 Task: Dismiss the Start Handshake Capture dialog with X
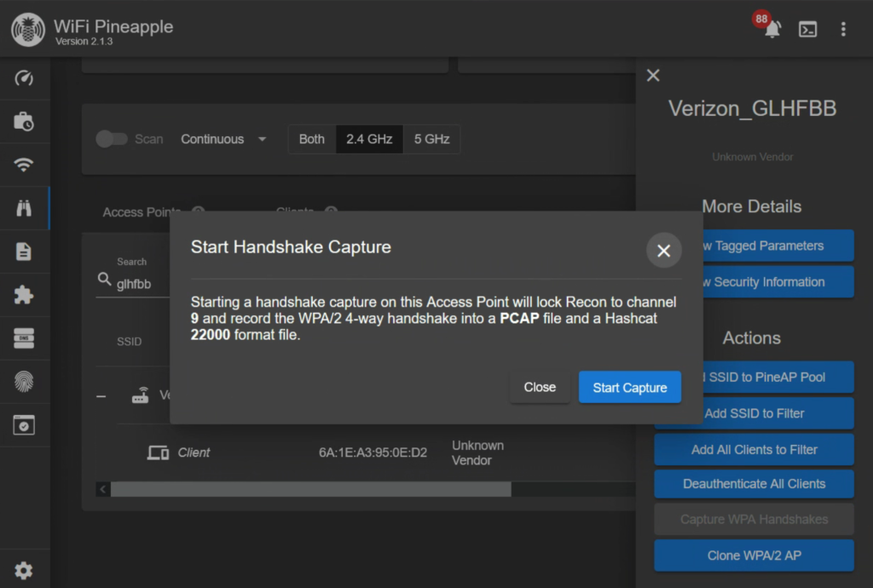(x=663, y=251)
